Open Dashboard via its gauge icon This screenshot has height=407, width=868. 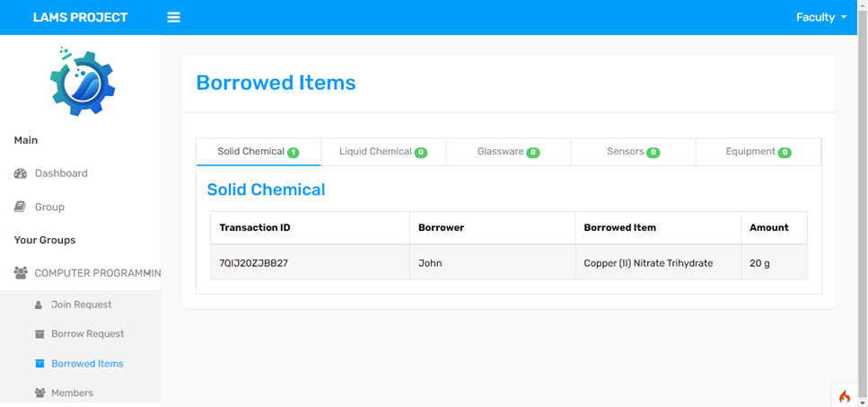21,173
